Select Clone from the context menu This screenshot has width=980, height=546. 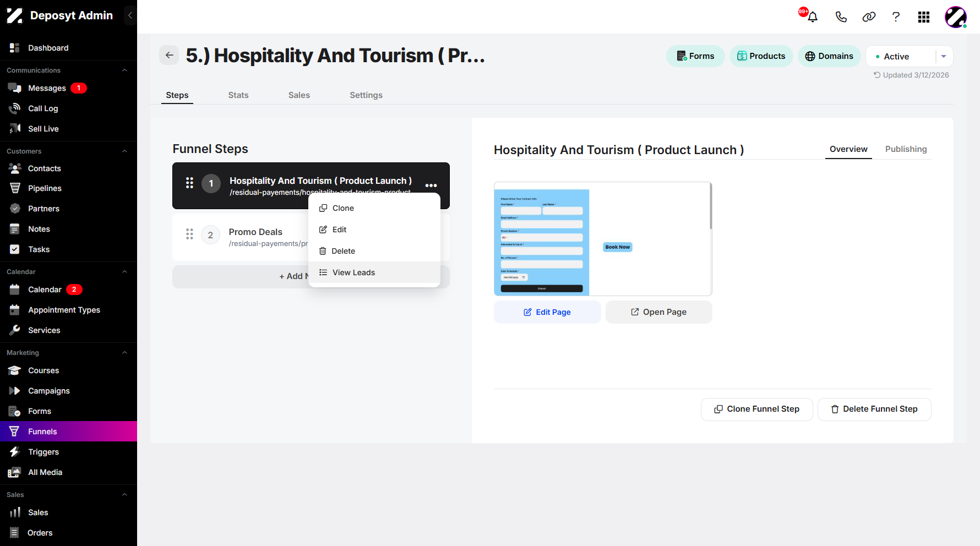(374, 208)
